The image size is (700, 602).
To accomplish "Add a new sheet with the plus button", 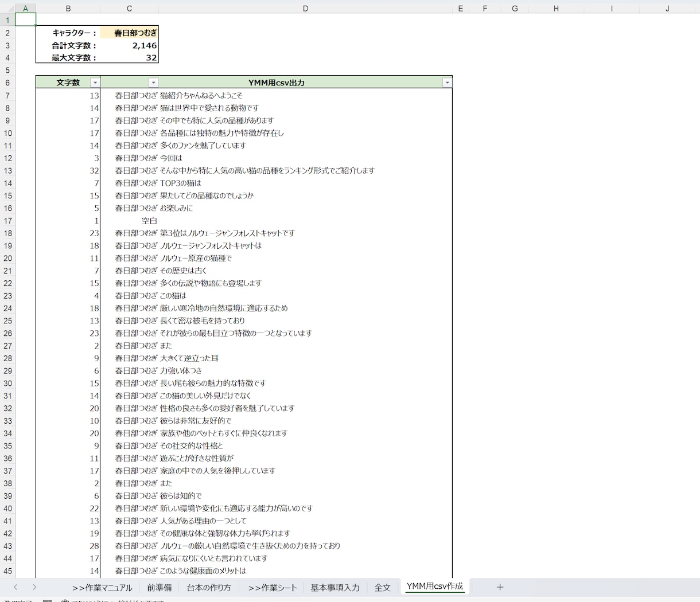I will pos(500,587).
